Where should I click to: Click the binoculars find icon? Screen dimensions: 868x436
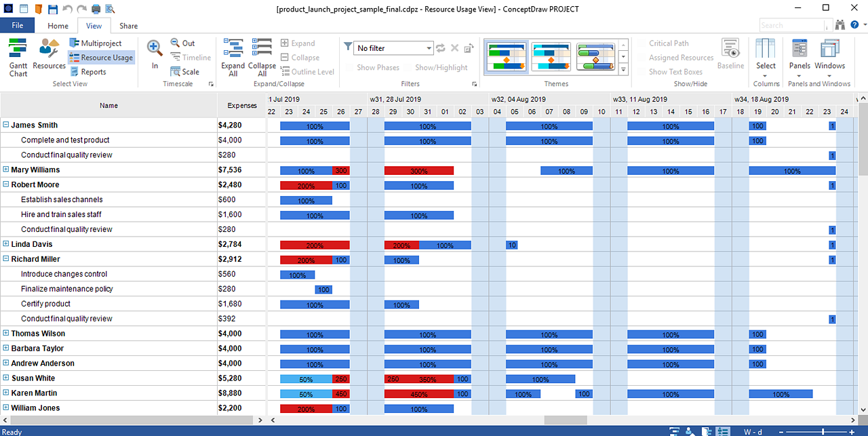[x=841, y=25]
